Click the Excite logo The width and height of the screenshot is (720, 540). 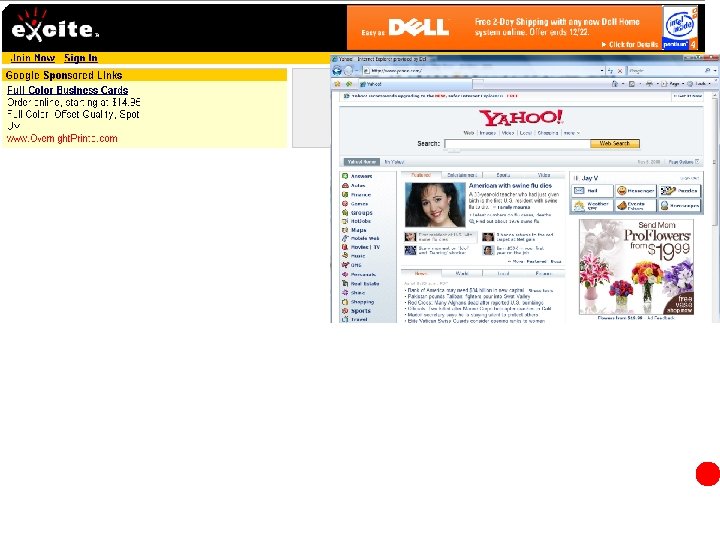[54, 26]
